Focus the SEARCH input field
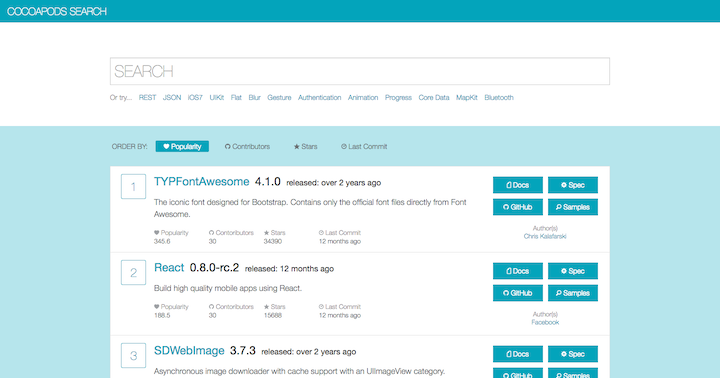 pyautogui.click(x=360, y=71)
